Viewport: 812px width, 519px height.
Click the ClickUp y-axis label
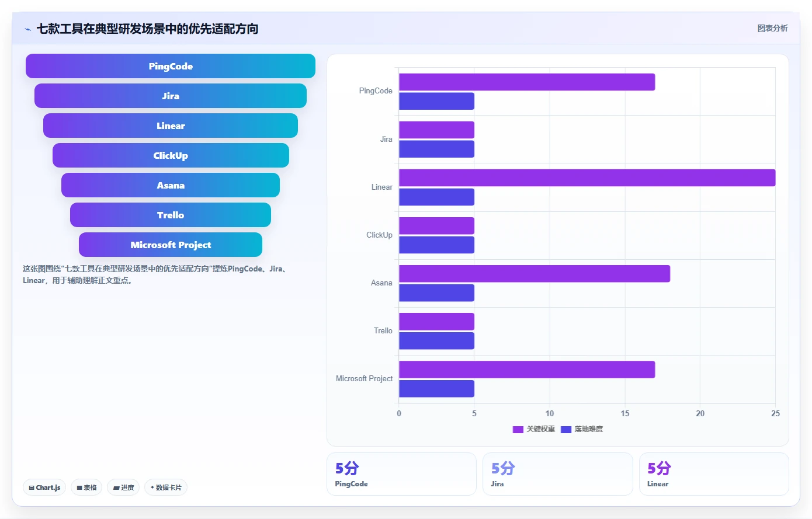(379, 235)
